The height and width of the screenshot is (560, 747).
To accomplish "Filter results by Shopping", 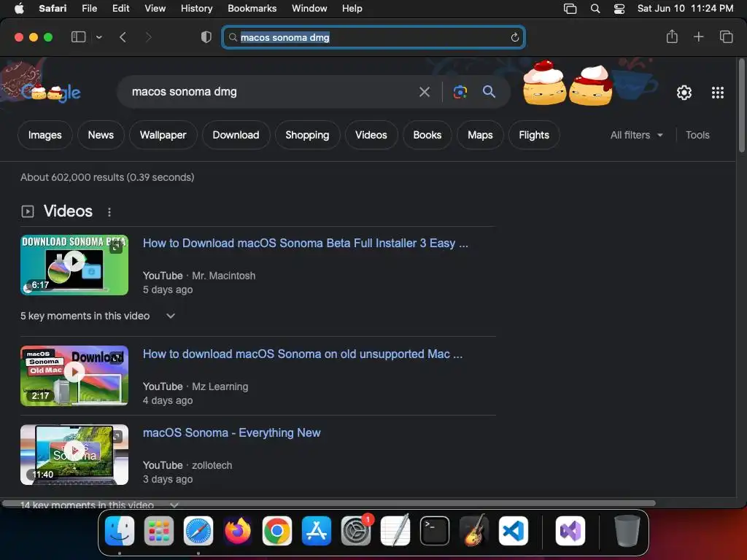I will 307,135.
